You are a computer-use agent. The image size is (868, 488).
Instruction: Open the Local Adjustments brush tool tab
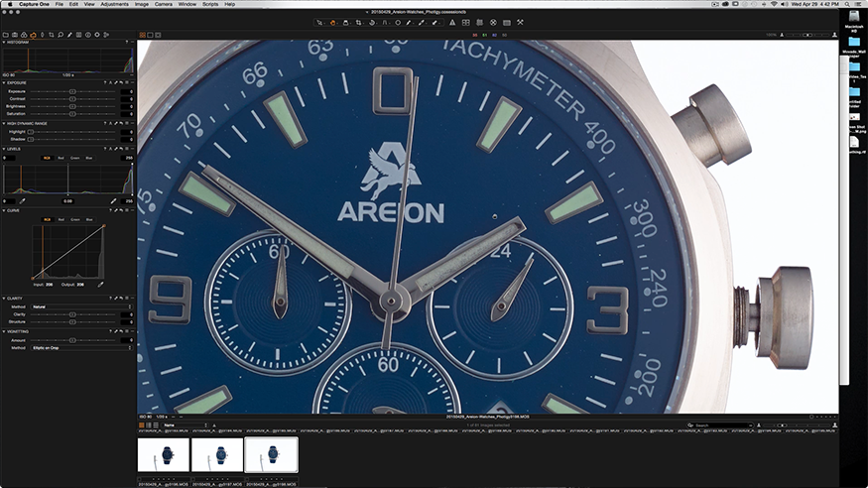pos(69,35)
